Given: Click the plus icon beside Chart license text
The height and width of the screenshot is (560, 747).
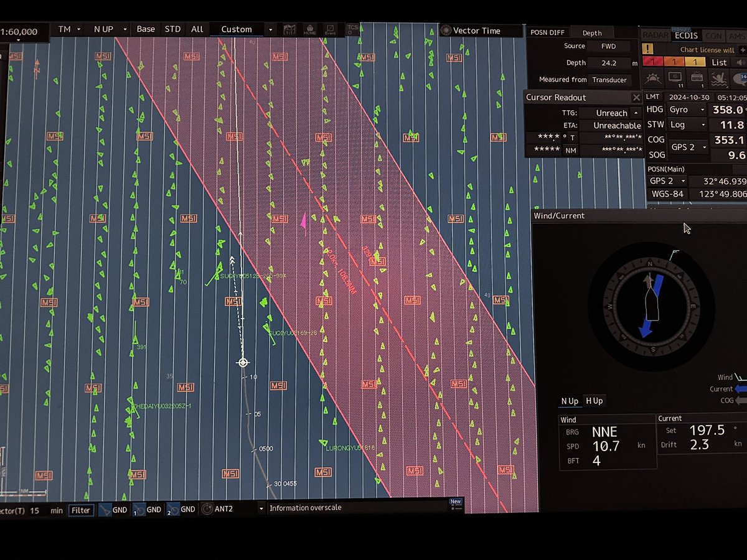Looking at the screenshot, I should (x=743, y=49).
